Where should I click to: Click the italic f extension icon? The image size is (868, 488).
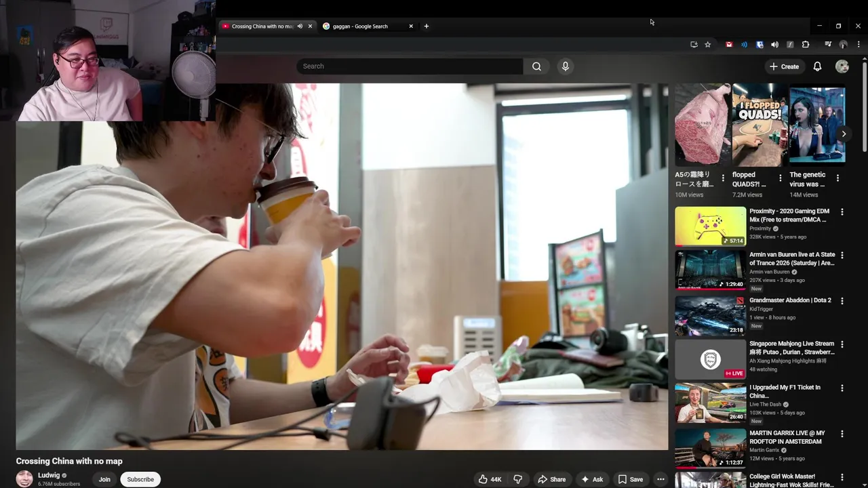(x=790, y=45)
